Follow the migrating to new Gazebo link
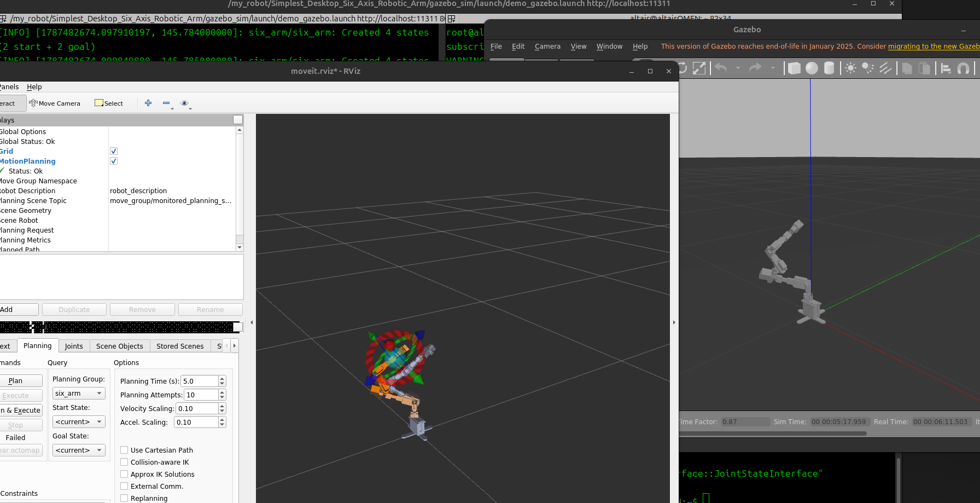The height and width of the screenshot is (503, 980). click(934, 47)
